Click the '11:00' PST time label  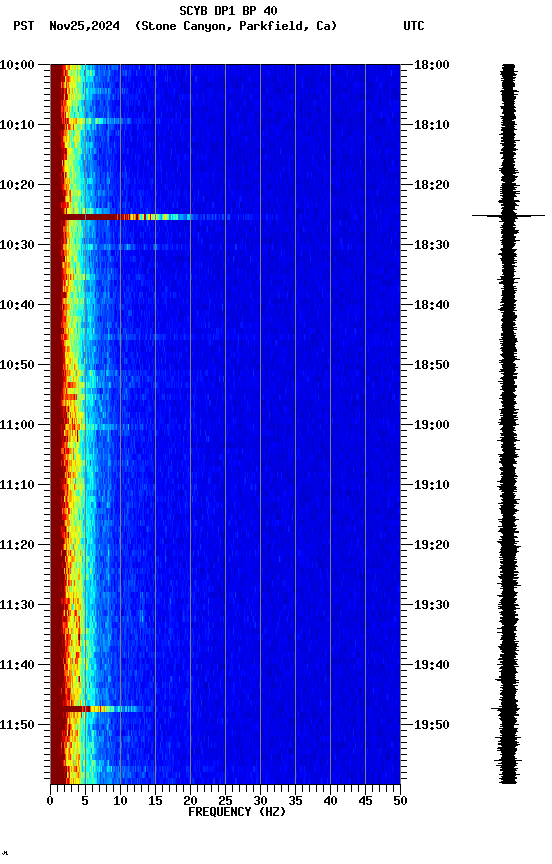(17, 425)
